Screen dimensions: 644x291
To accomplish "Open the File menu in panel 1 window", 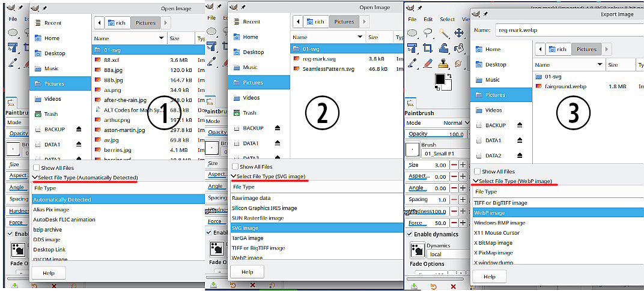I will point(13,19).
